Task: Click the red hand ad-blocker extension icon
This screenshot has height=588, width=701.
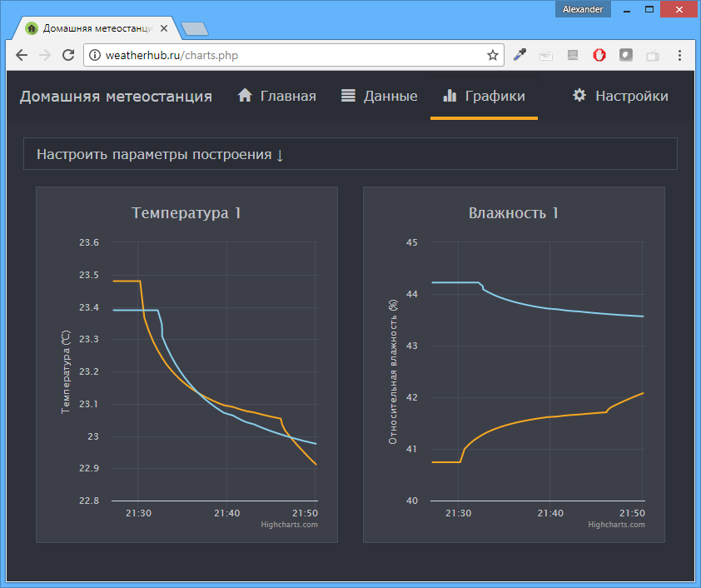Action: pyautogui.click(x=599, y=55)
